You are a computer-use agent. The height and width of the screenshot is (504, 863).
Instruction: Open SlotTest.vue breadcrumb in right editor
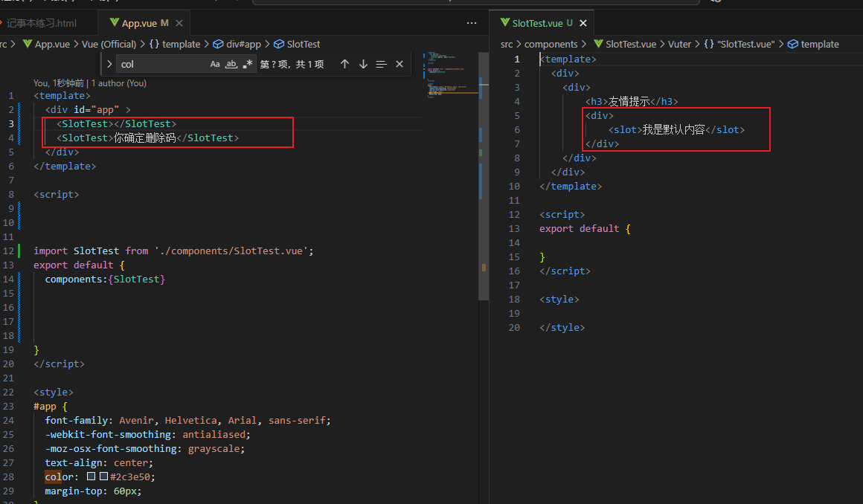pos(631,44)
